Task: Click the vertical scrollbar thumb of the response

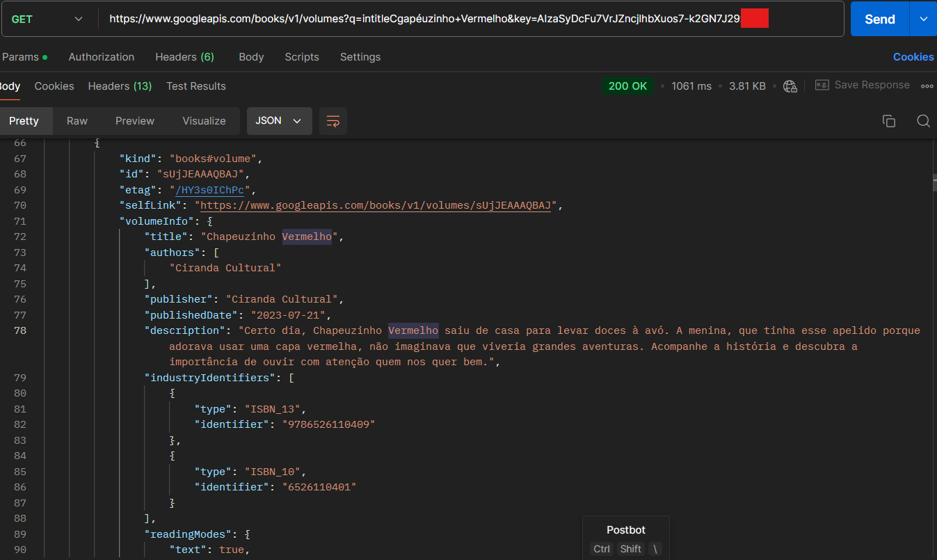Action: coord(935,182)
